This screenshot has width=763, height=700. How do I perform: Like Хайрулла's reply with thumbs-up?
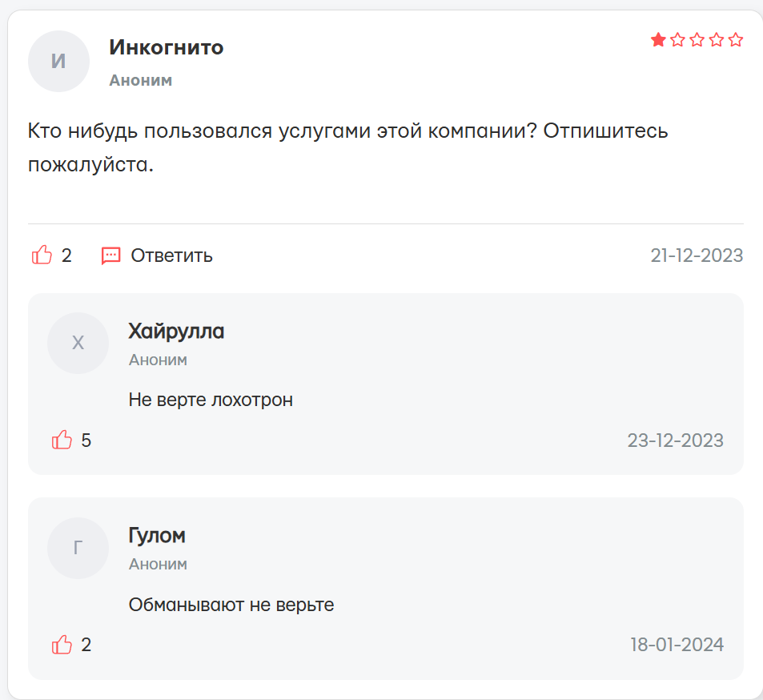tap(62, 440)
